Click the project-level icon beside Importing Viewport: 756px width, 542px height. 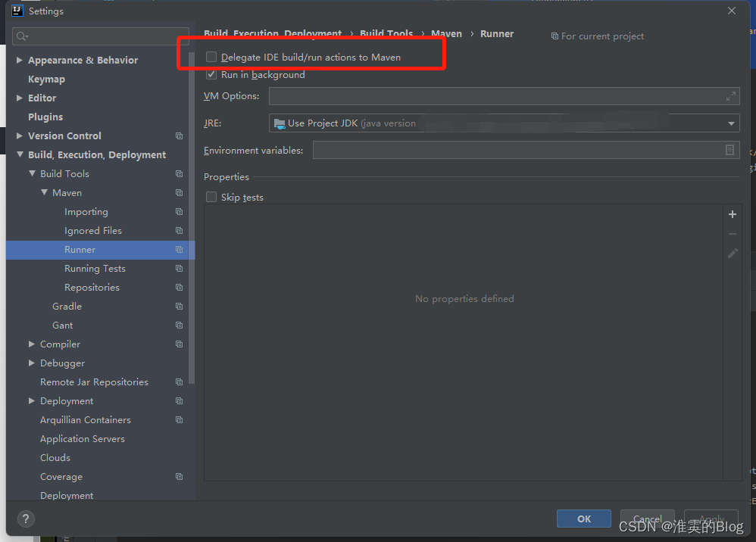tap(179, 211)
